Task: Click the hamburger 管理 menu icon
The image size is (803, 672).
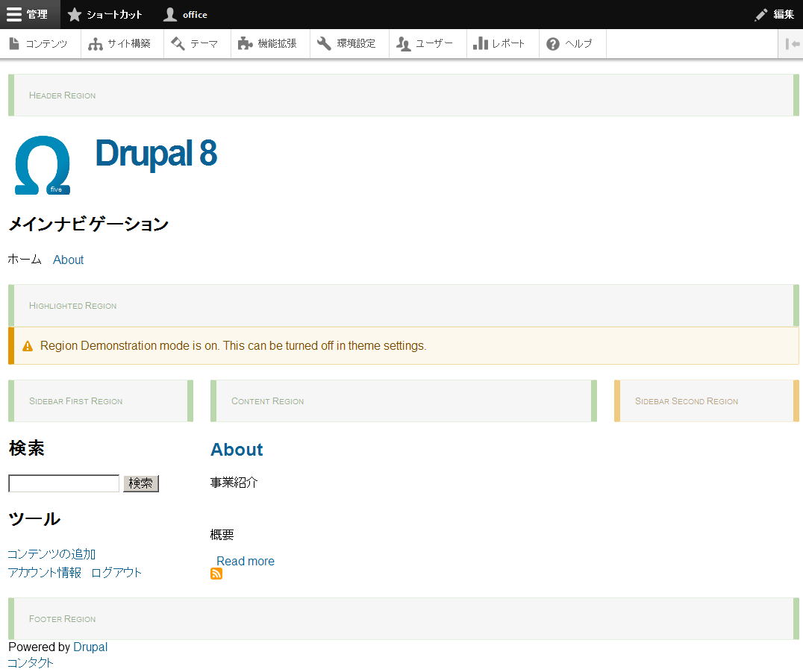Action: pos(14,14)
